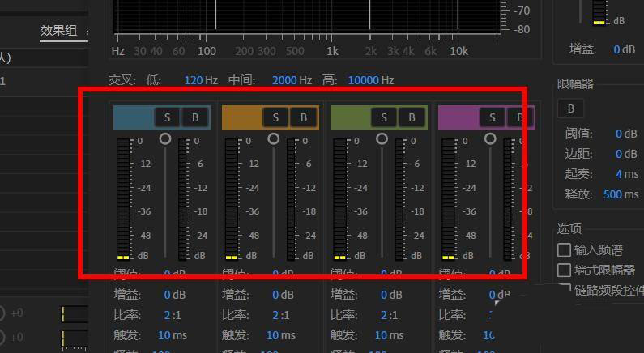Enable the 墙式限幅器 checkbox

(x=565, y=270)
